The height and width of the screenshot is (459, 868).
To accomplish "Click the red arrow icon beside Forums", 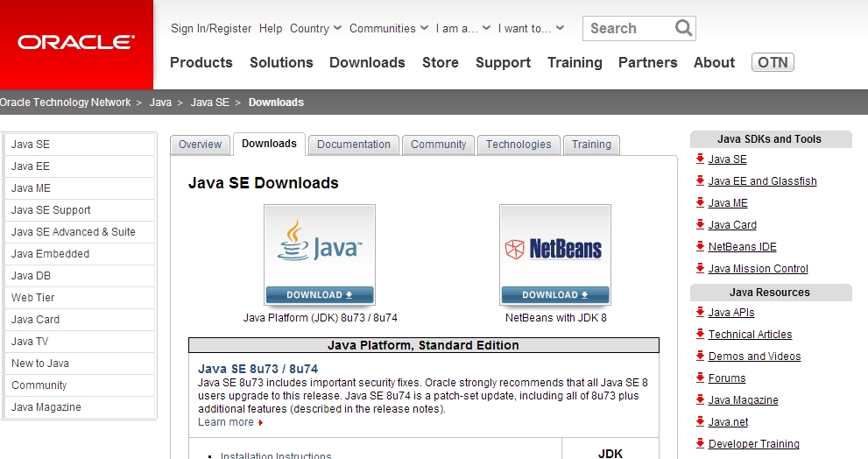I will tap(700, 378).
